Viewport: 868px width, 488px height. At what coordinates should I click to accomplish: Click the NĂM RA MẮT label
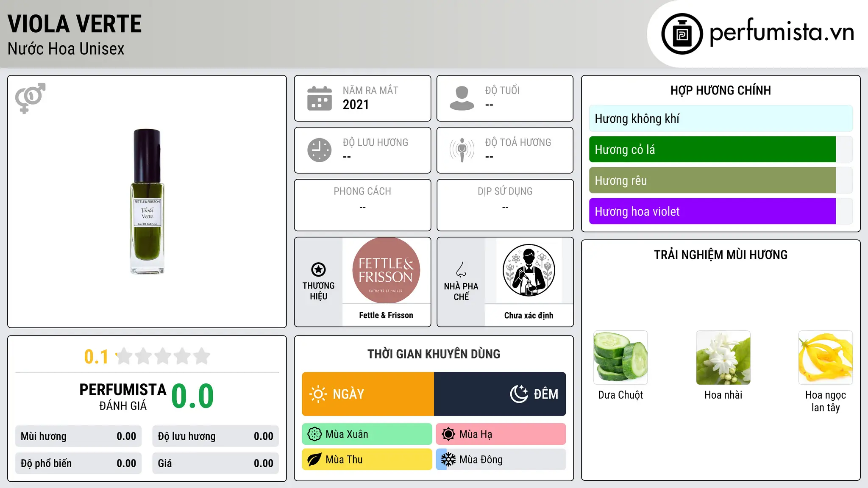pyautogui.click(x=370, y=90)
